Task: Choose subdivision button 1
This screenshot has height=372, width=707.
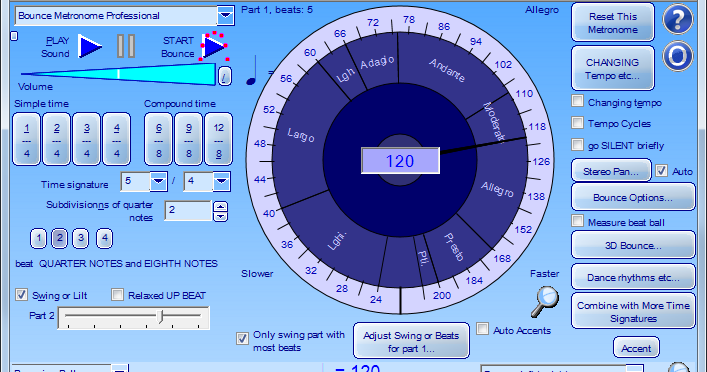Action: 38,238
